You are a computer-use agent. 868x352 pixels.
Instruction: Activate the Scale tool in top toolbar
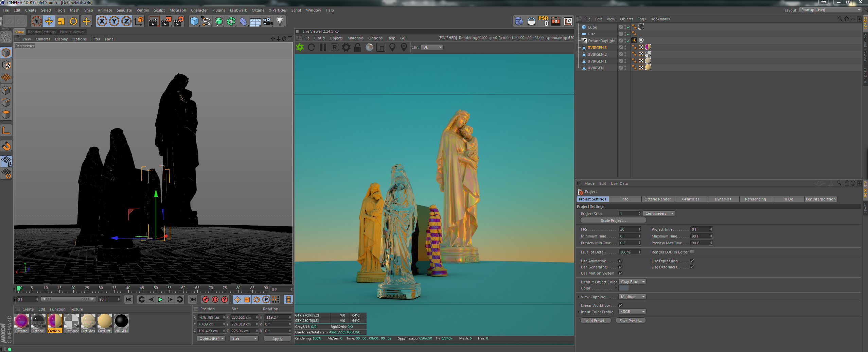[61, 21]
